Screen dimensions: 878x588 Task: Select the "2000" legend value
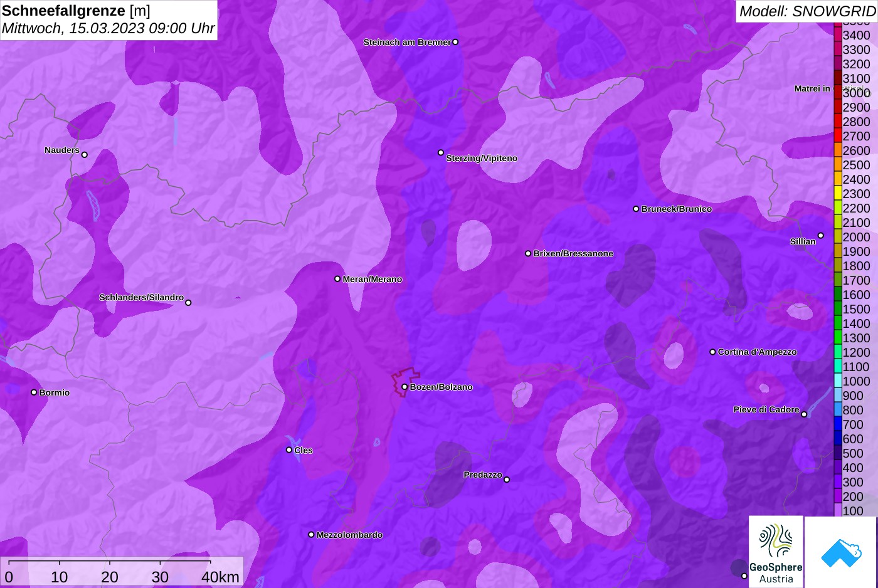click(x=857, y=237)
